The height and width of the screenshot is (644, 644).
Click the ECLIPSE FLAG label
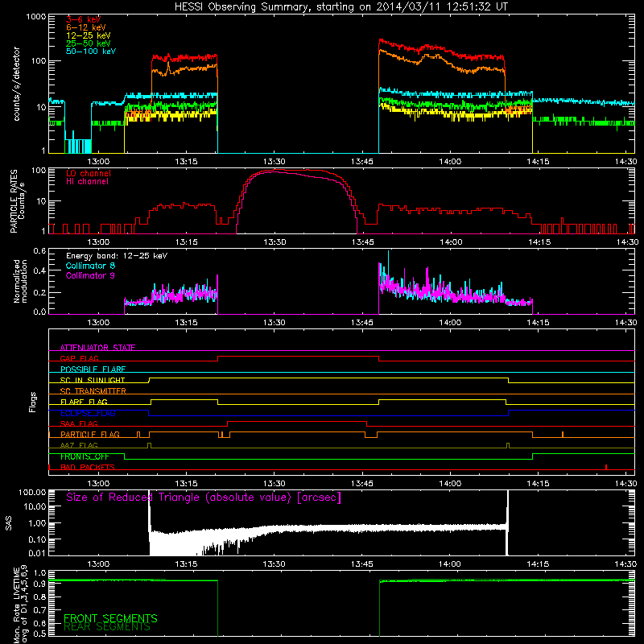coord(88,413)
